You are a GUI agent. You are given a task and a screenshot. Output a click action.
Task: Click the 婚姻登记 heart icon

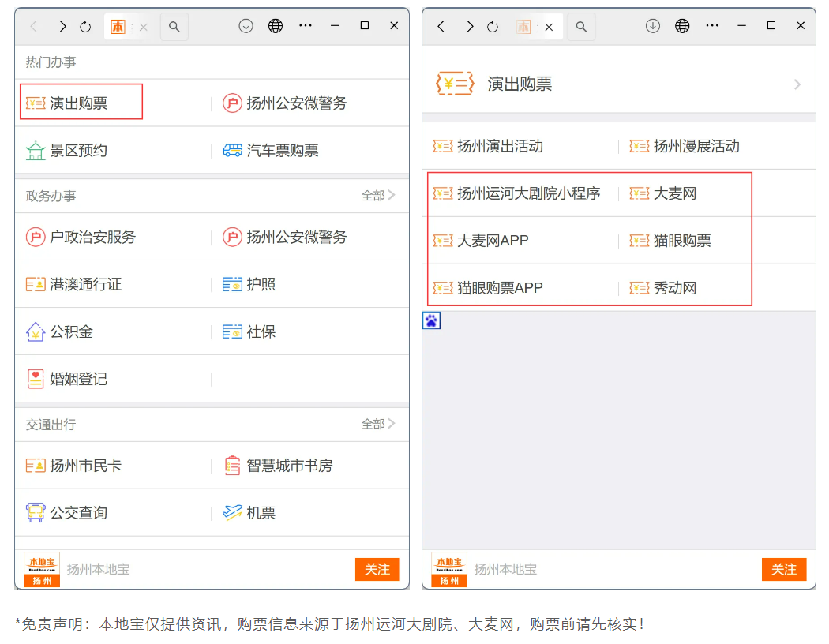pyautogui.click(x=36, y=379)
